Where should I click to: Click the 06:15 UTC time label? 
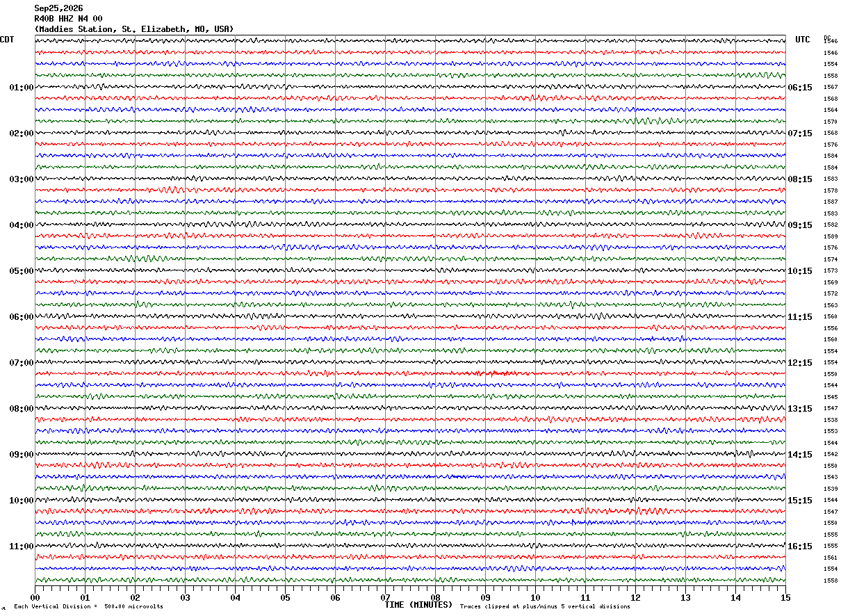pyautogui.click(x=800, y=88)
